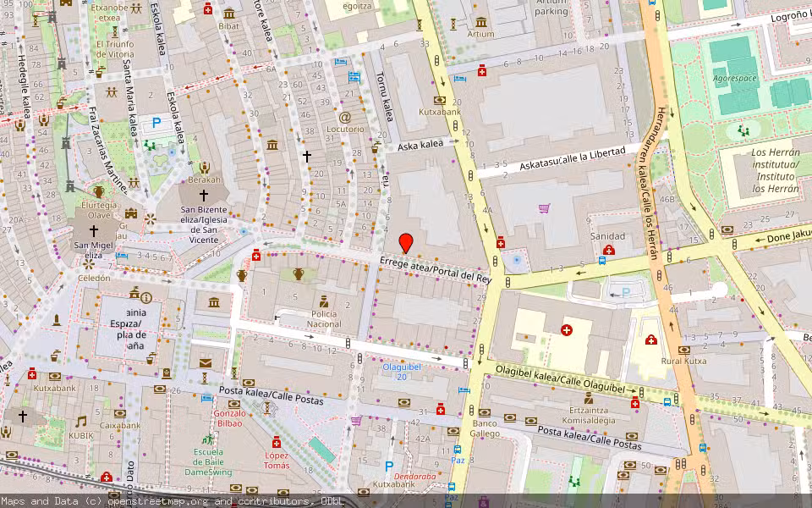Click the Caixabank label
This screenshot has width=812, height=508.
tap(120, 425)
